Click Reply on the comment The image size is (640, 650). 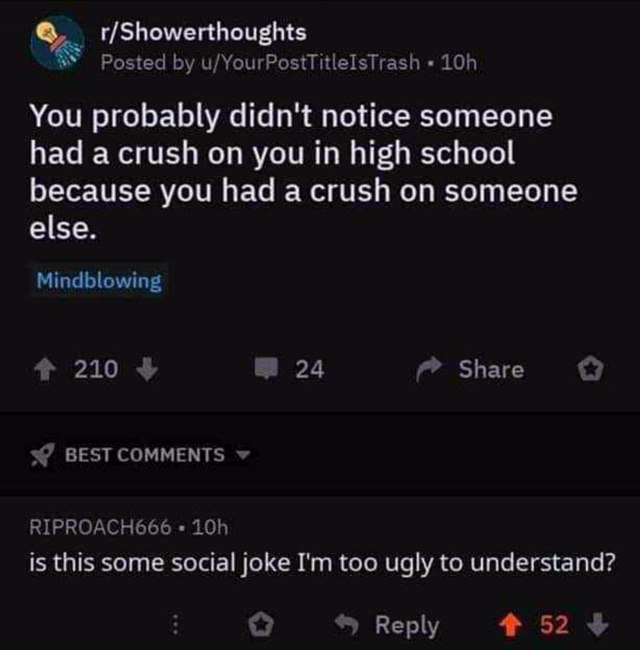point(407,625)
